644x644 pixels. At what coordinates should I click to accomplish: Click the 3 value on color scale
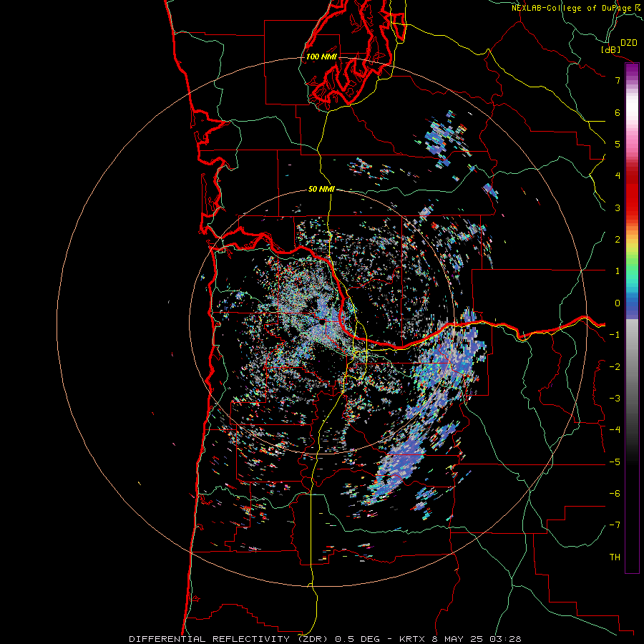click(618, 208)
